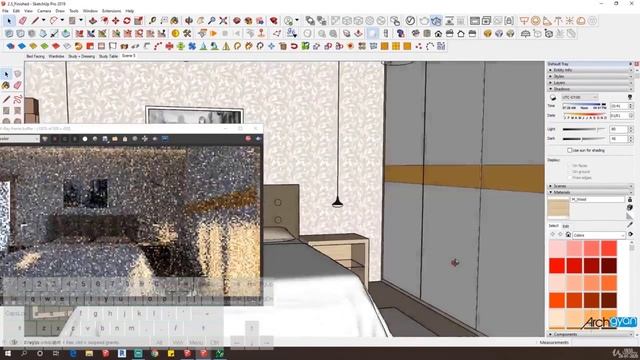Click the material name input field

click(597, 199)
